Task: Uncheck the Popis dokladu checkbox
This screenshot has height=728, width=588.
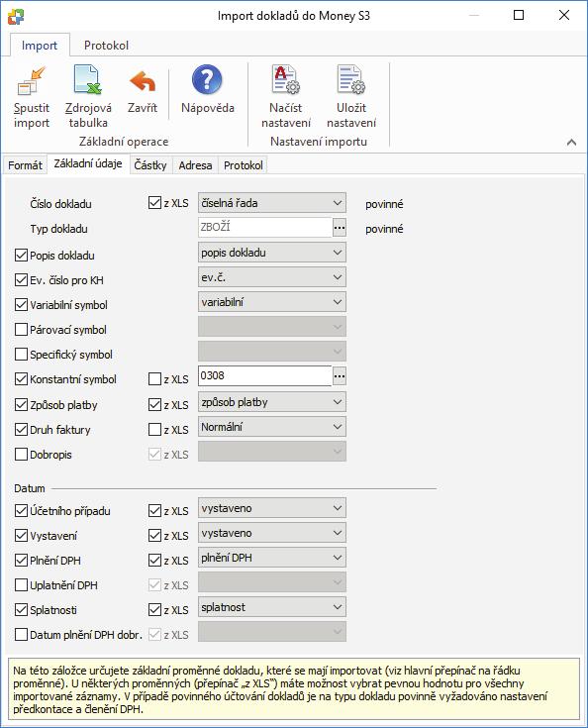Action: (x=21, y=256)
